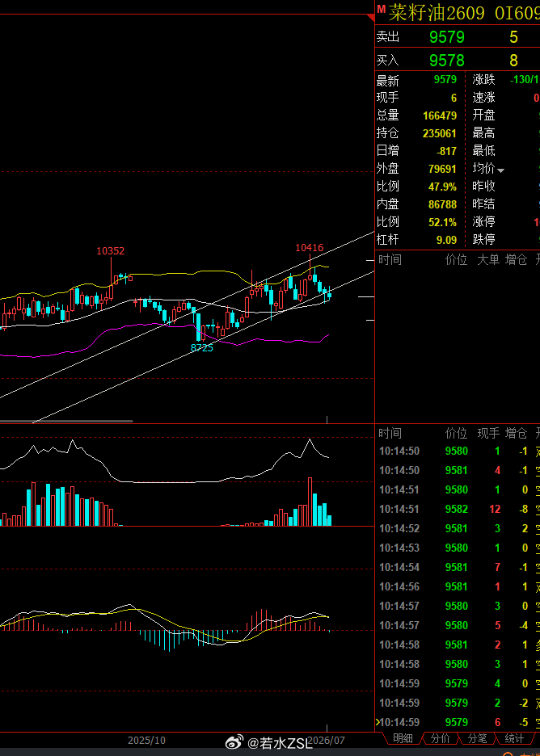Click the 买入 label
540x756 pixels.
click(388, 60)
